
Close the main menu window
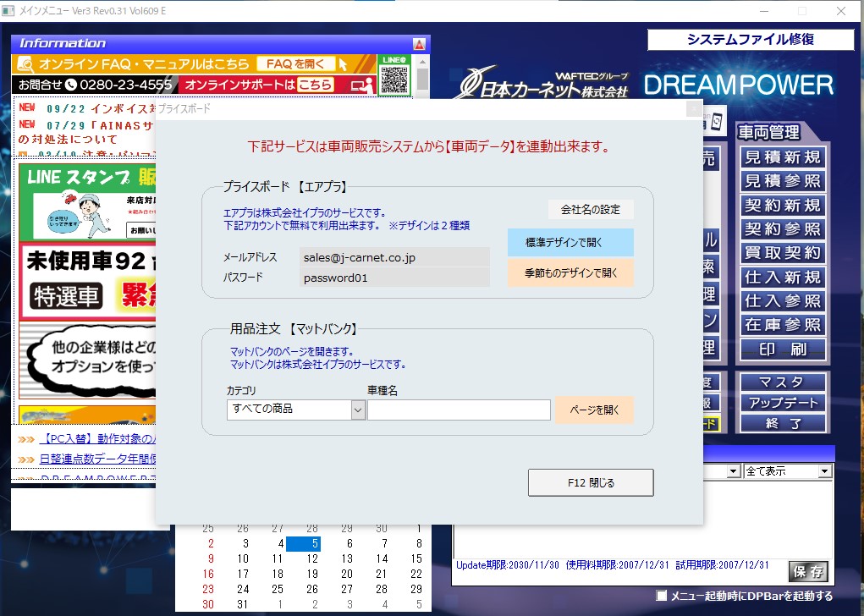click(841, 11)
